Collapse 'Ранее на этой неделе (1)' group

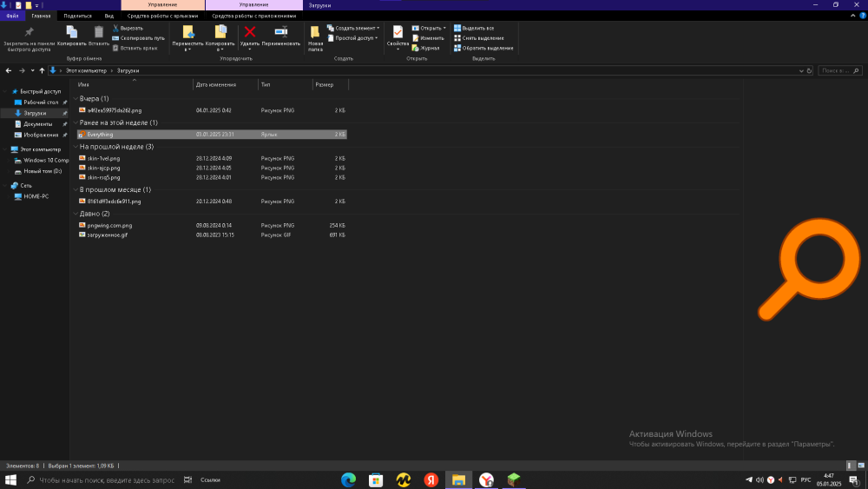(x=76, y=123)
